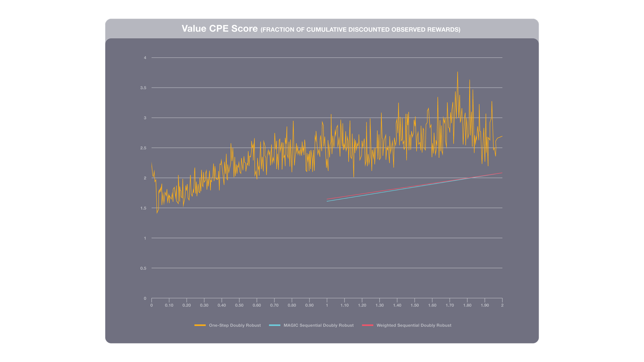Click the highest peak of the orange line
The width and height of the screenshot is (644, 362).
click(x=458, y=72)
